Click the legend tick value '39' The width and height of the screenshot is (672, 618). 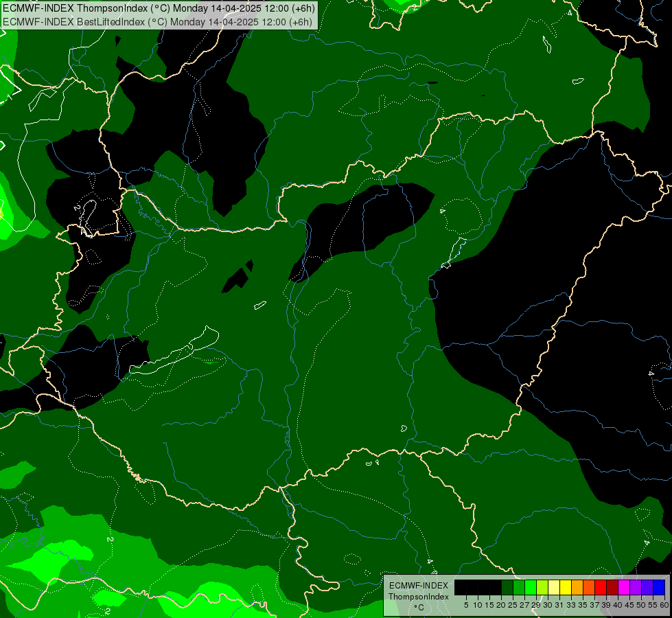pos(606,605)
